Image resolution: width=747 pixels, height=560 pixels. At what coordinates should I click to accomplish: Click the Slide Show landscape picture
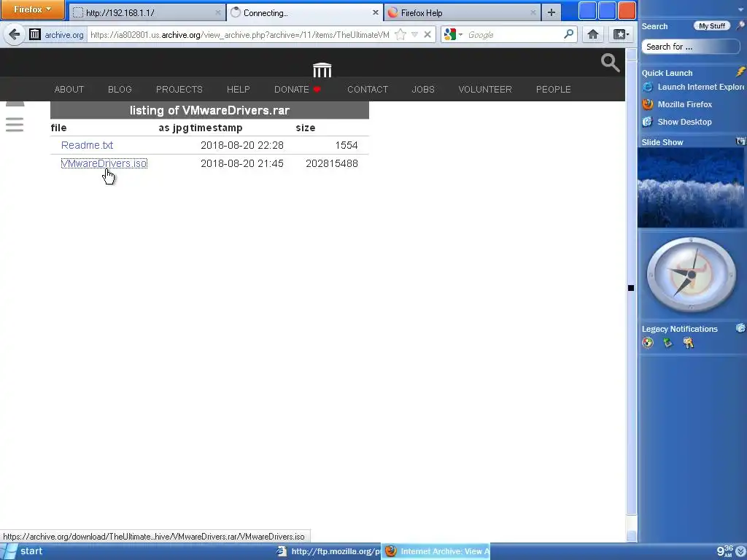(x=691, y=187)
